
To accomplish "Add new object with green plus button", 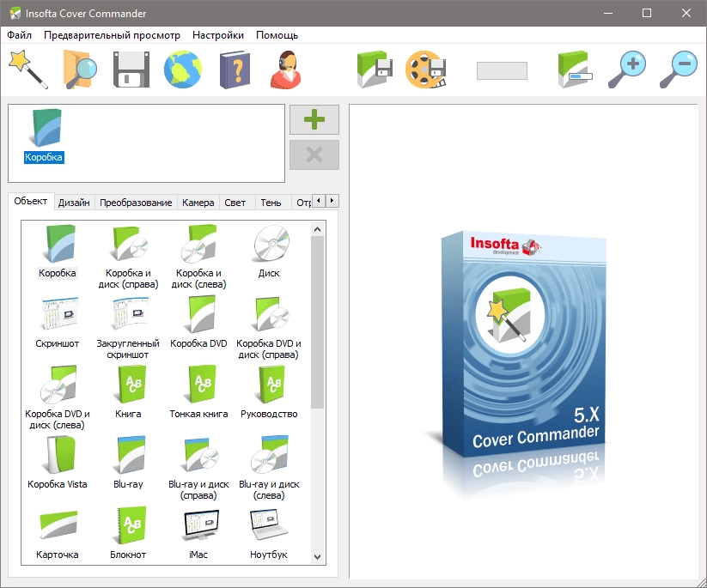I will (314, 120).
